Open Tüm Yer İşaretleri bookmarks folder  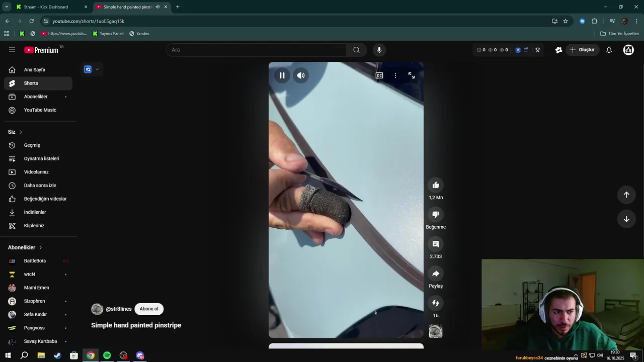(620, 34)
